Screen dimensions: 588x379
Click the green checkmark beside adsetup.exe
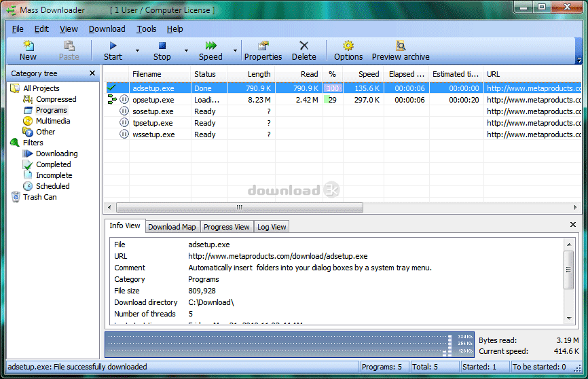click(111, 88)
